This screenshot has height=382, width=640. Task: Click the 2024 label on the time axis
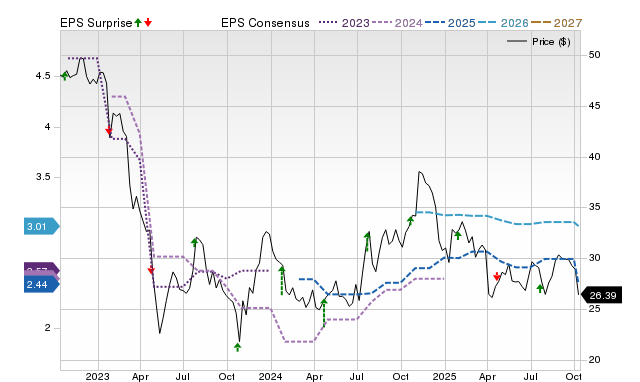[x=271, y=376]
